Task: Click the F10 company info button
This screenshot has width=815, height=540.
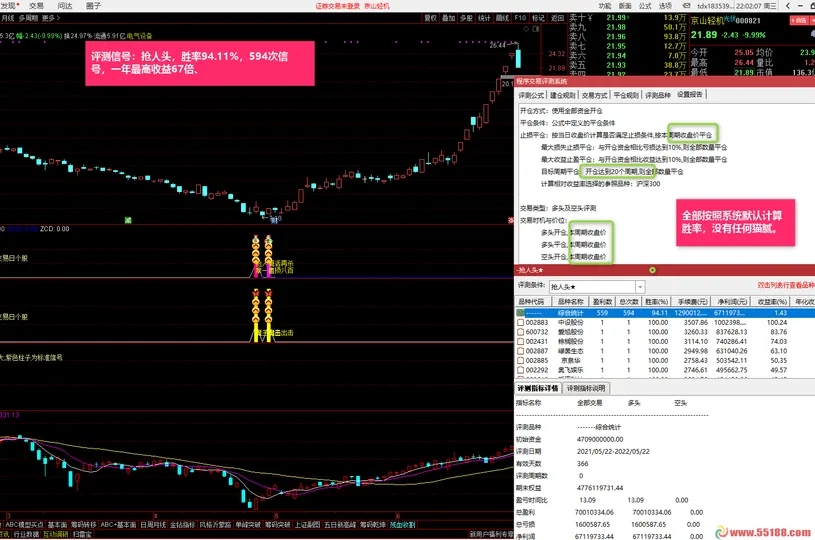Action: click(x=520, y=17)
